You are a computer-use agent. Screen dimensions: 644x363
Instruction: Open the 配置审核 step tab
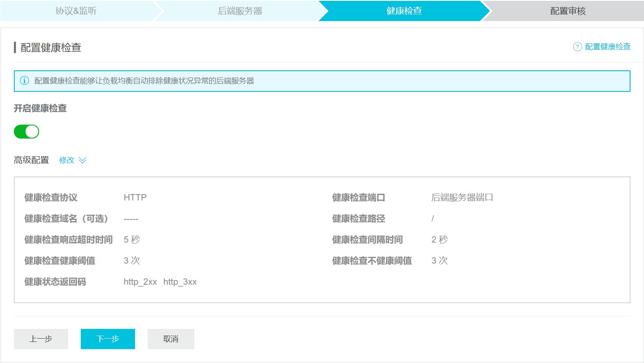coord(568,11)
